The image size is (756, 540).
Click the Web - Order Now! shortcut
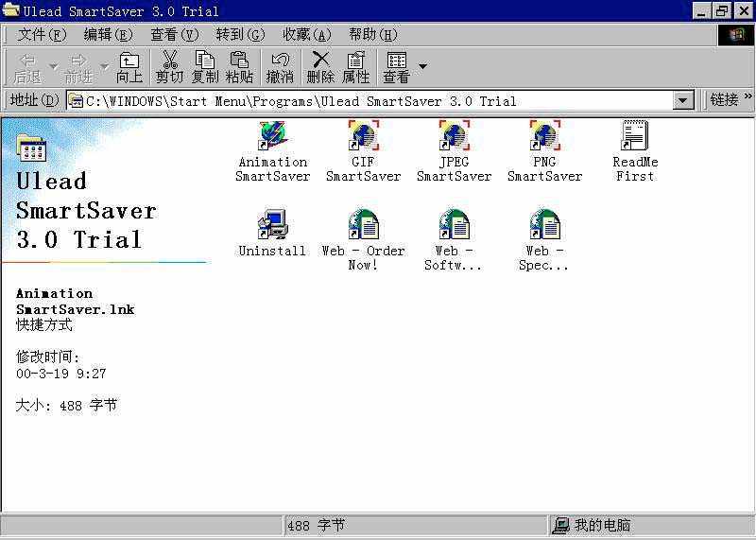pos(363,226)
